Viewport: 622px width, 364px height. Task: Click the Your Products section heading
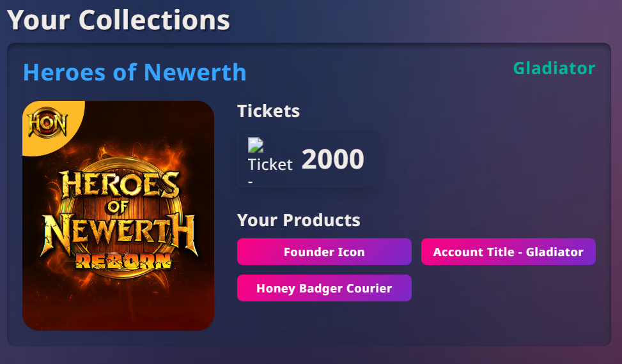(x=299, y=220)
